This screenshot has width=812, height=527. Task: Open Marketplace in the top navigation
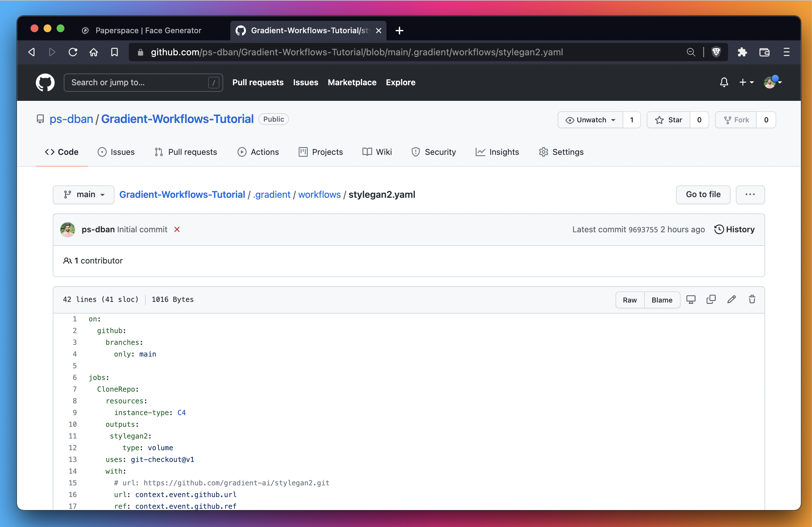(x=352, y=83)
